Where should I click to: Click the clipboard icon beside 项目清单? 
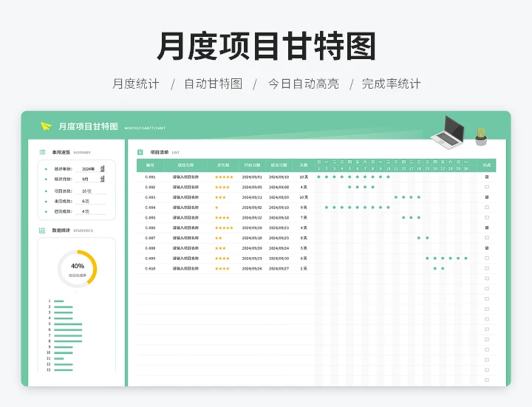tap(140, 152)
